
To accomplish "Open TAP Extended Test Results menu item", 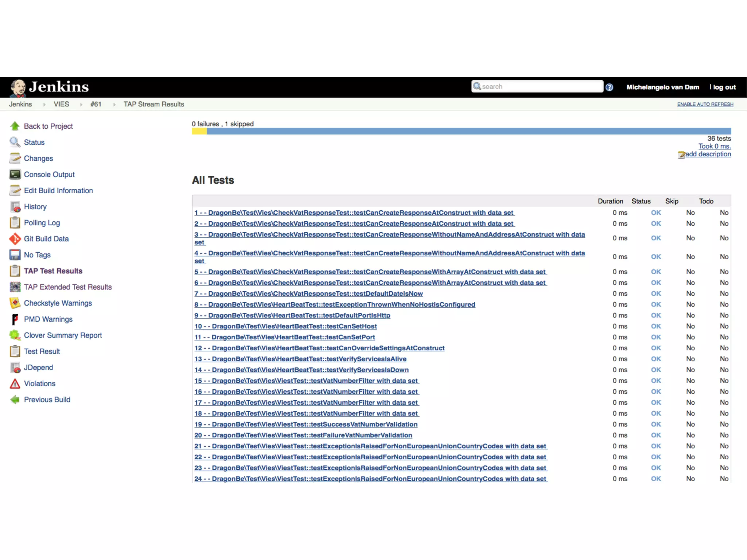I will (67, 287).
